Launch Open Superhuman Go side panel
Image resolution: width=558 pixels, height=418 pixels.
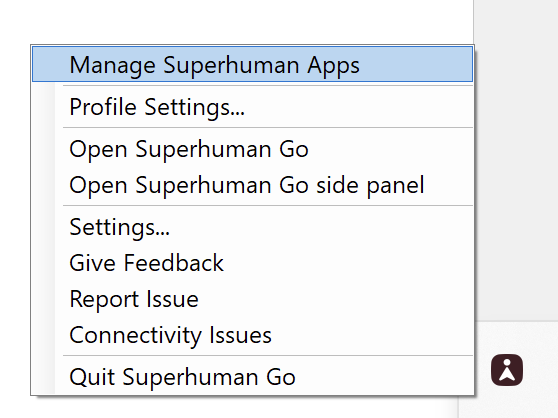(x=252, y=185)
